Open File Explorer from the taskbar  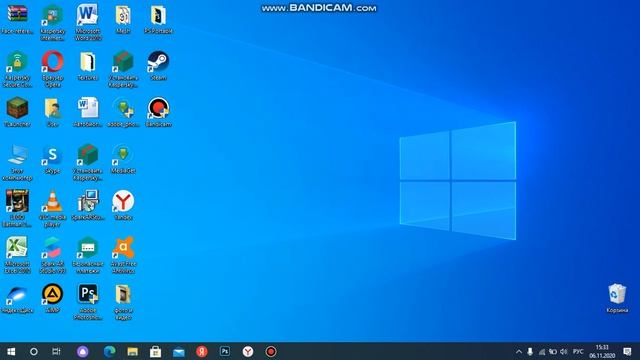click(132, 351)
